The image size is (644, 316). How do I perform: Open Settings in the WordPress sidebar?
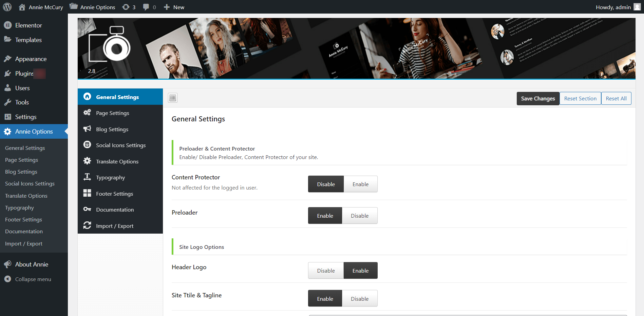click(x=34, y=117)
